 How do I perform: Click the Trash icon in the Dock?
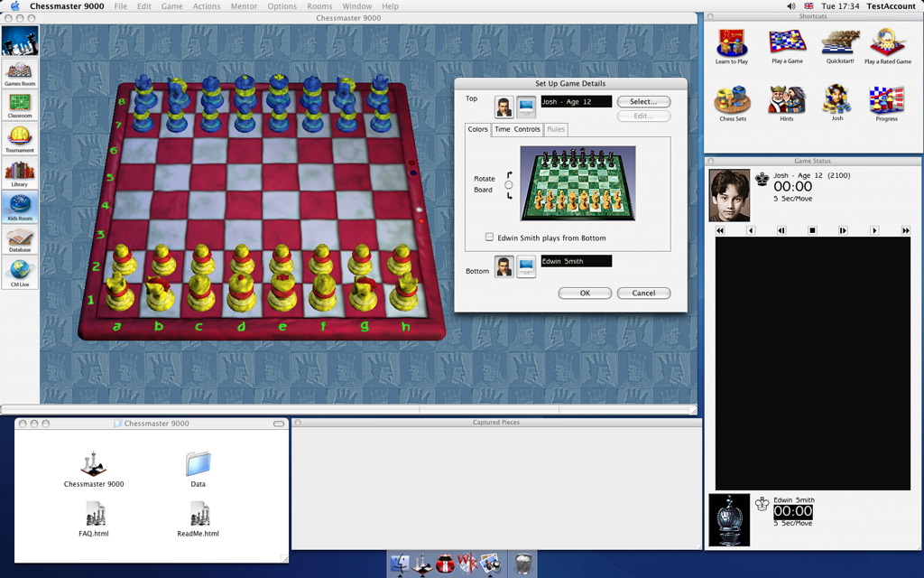522,564
